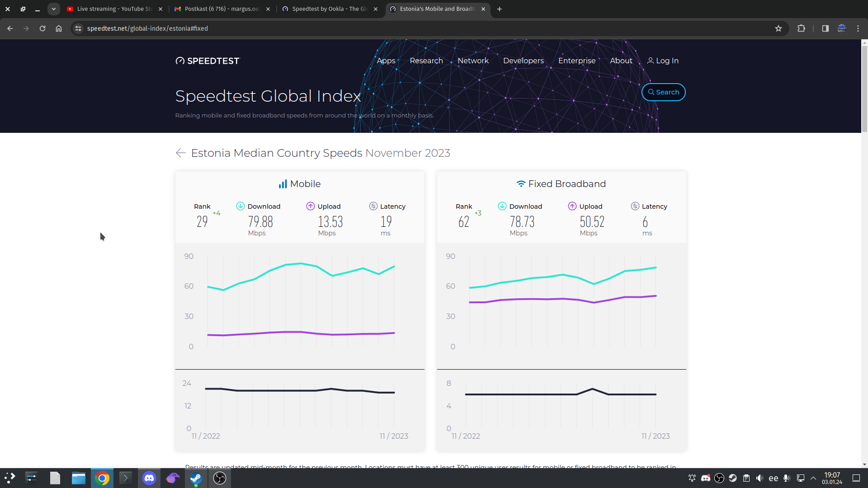Open terminal from the taskbar
Screen dimensions: 868x488
tap(126, 478)
